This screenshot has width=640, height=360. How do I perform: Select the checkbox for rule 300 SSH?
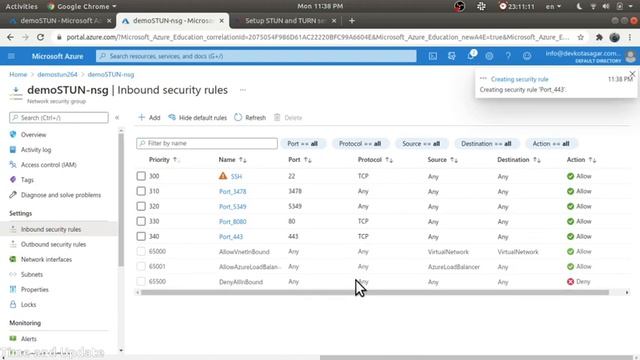141,176
